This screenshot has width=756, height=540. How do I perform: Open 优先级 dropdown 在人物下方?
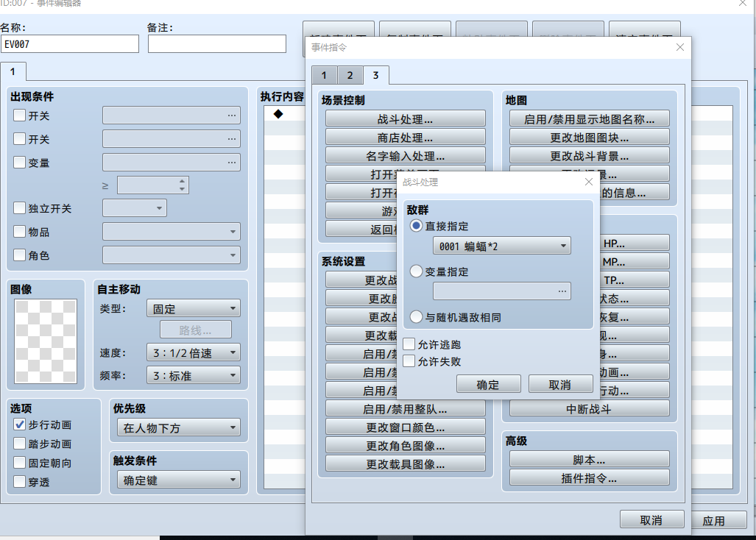point(178,427)
